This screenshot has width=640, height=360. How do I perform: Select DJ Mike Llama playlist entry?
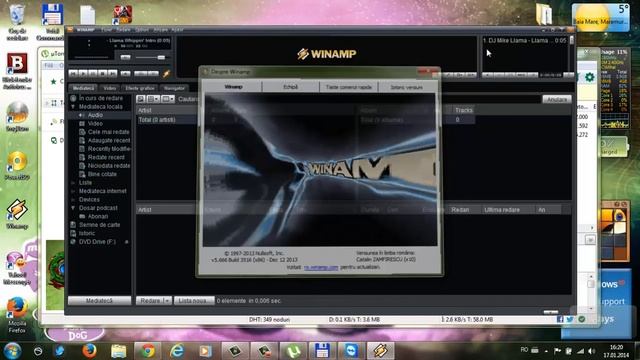click(x=524, y=40)
